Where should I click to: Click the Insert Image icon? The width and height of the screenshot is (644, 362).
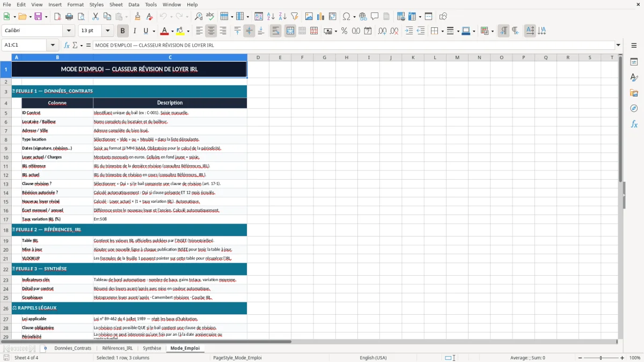(309, 17)
